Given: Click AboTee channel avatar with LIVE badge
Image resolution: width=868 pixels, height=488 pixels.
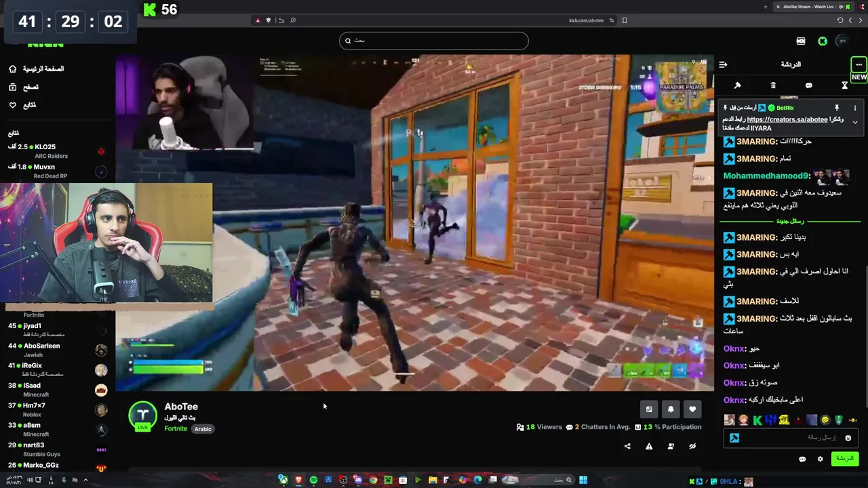Looking at the screenshot, I should [143, 415].
